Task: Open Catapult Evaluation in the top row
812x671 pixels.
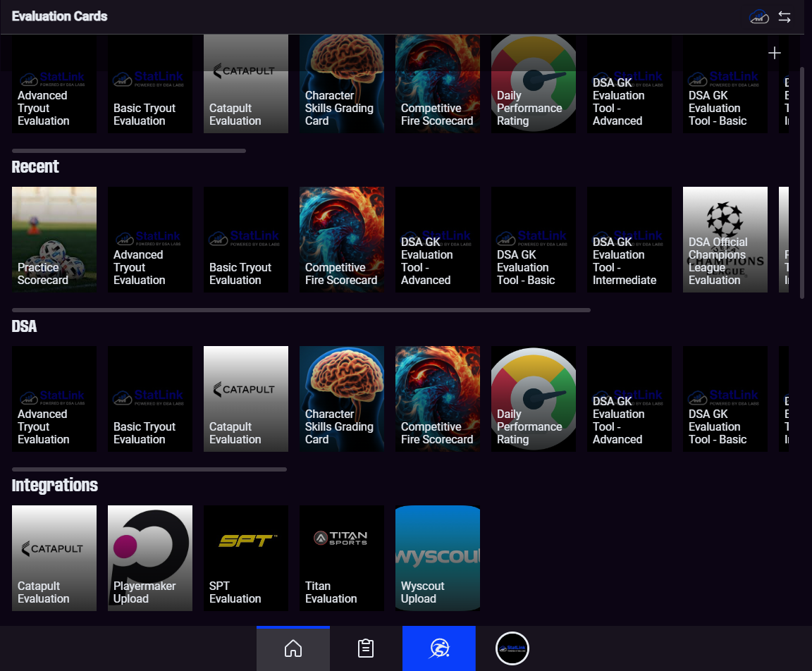Action: tap(246, 84)
